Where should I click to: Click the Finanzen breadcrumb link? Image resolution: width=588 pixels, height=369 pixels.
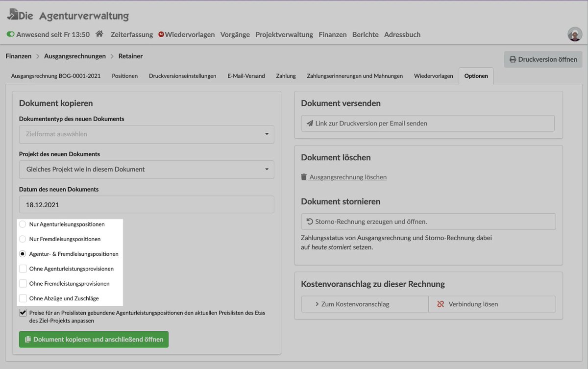pyautogui.click(x=19, y=56)
